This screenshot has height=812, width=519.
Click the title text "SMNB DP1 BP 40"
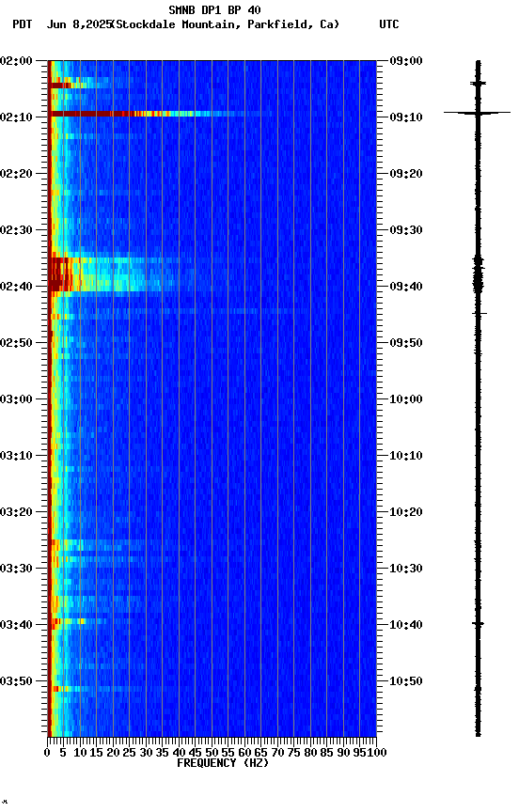(214, 9)
